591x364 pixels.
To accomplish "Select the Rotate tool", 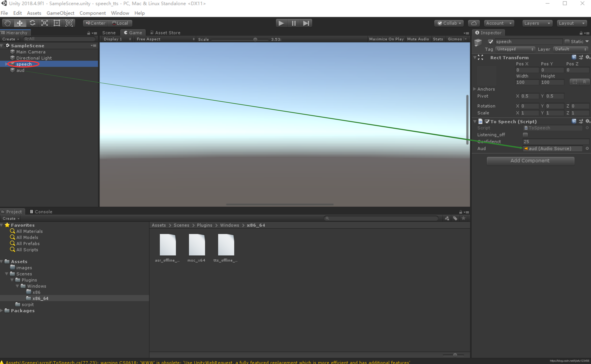I will tap(32, 23).
